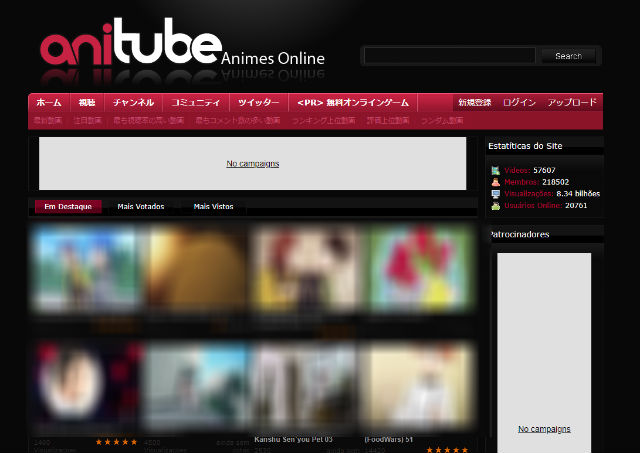Click No campaigns link in Patrocinadores box
640x453 pixels.
coord(544,429)
